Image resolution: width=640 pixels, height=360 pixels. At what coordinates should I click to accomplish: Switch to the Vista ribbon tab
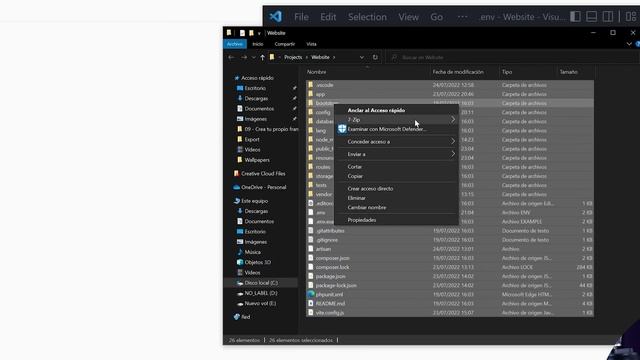tap(311, 44)
